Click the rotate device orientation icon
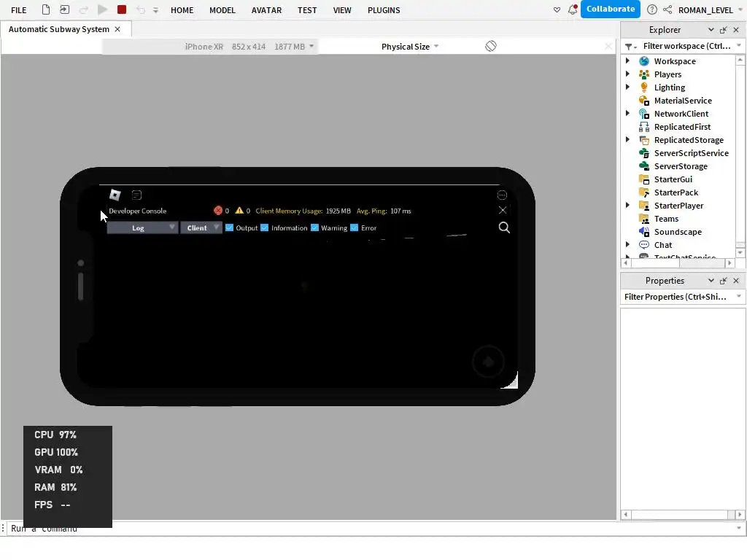The image size is (747, 560). tap(491, 46)
